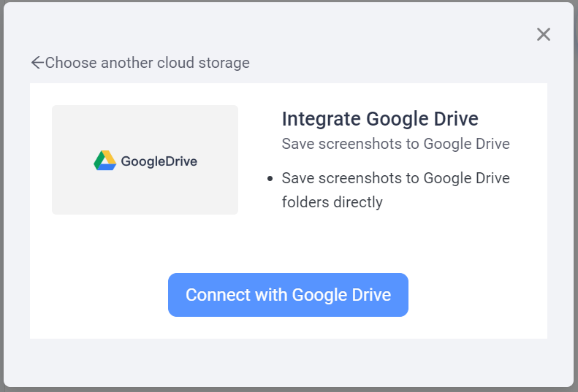Click the GoogleDrive logo card
Image resolution: width=578 pixels, height=392 pixels.
click(145, 160)
